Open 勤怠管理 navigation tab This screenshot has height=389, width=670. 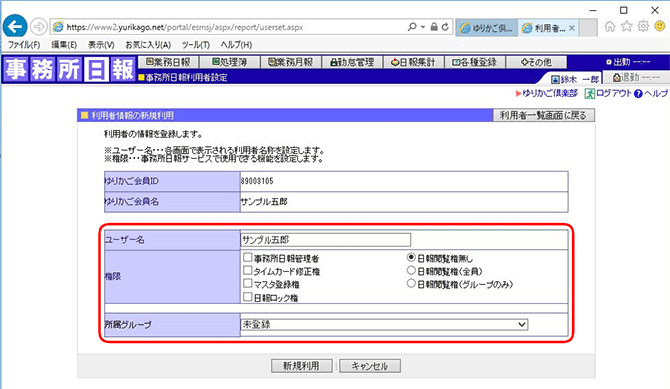(x=353, y=62)
